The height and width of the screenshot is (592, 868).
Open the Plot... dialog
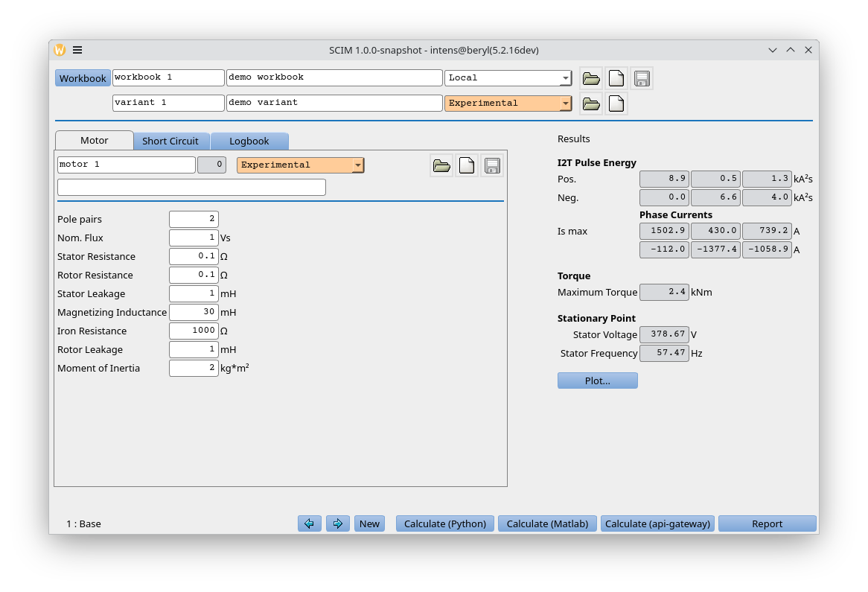[x=597, y=381]
